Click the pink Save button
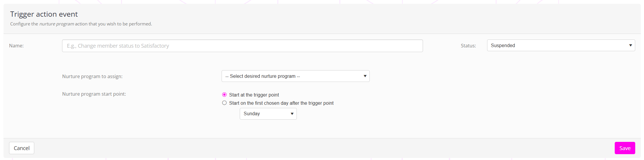Image resolution: width=644 pixels, height=160 pixels. 625,148
